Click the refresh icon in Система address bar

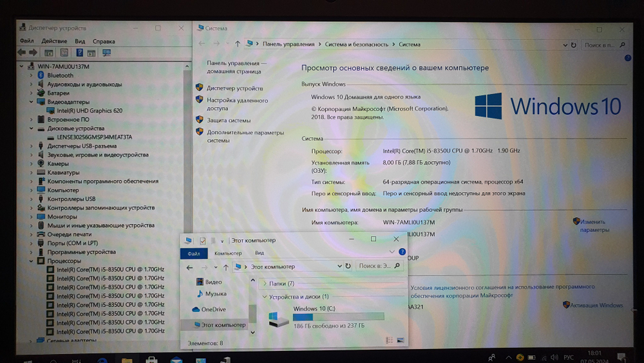coord(573,44)
